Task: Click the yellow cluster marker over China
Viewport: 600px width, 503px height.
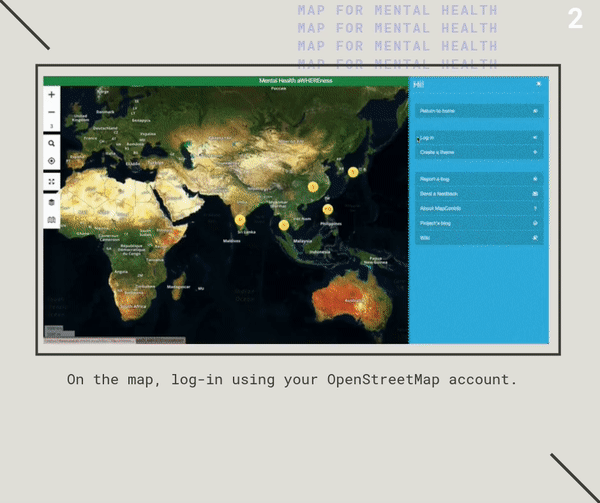Action: click(x=313, y=187)
